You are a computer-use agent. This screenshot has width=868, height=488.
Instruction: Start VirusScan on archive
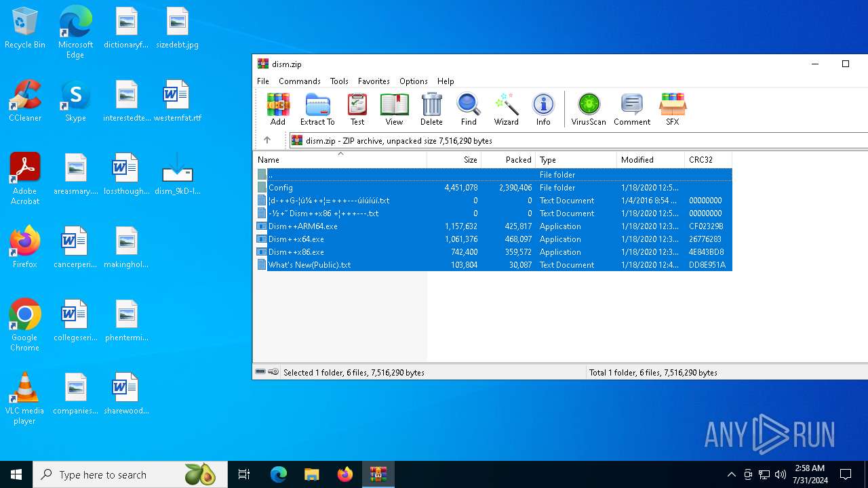tap(589, 110)
